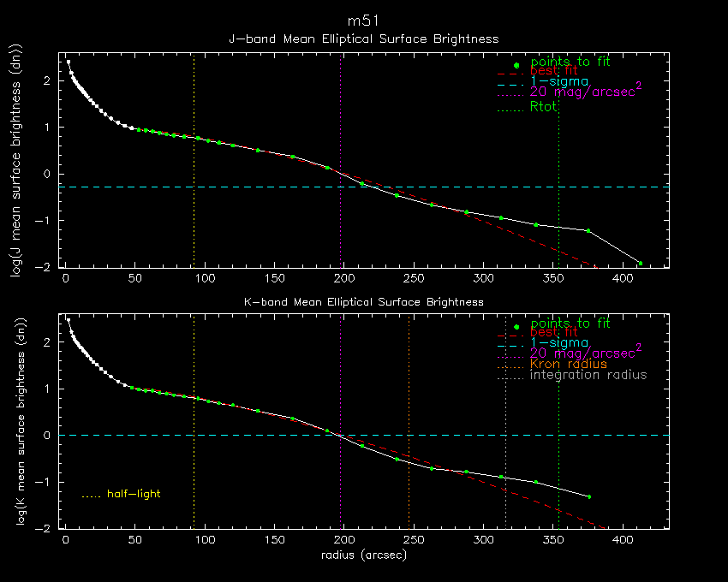Click 'best fit' in the K-band legend

point(553,333)
